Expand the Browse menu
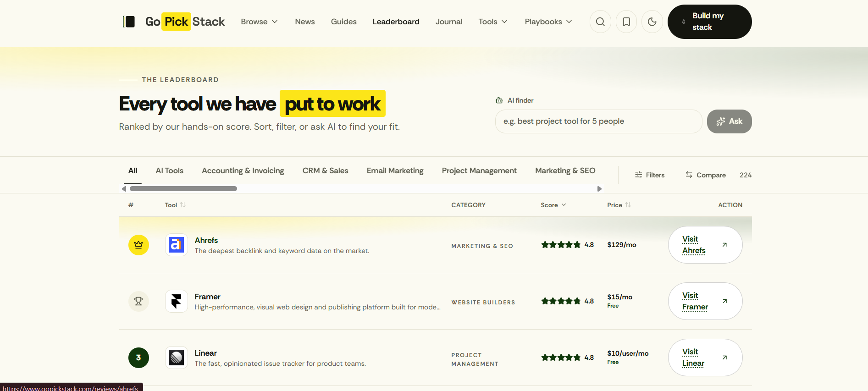This screenshot has height=391, width=868. point(260,22)
